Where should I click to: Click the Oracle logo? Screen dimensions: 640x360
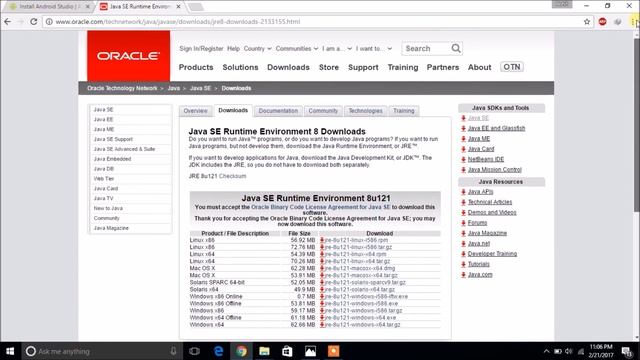[x=129, y=56]
